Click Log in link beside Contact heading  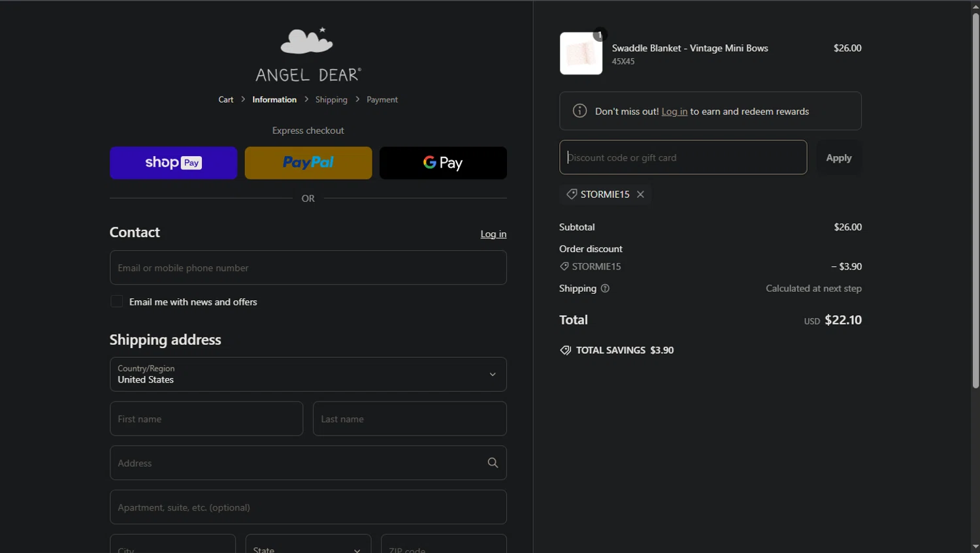(493, 234)
